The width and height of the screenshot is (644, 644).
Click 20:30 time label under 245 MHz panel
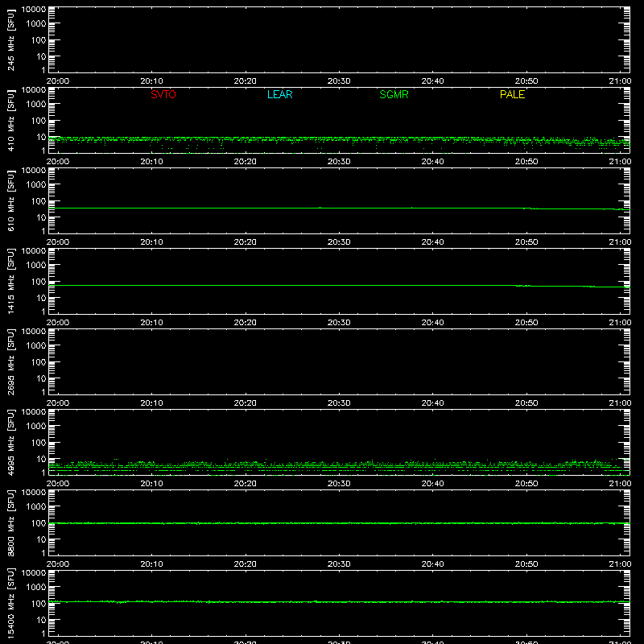pos(339,81)
